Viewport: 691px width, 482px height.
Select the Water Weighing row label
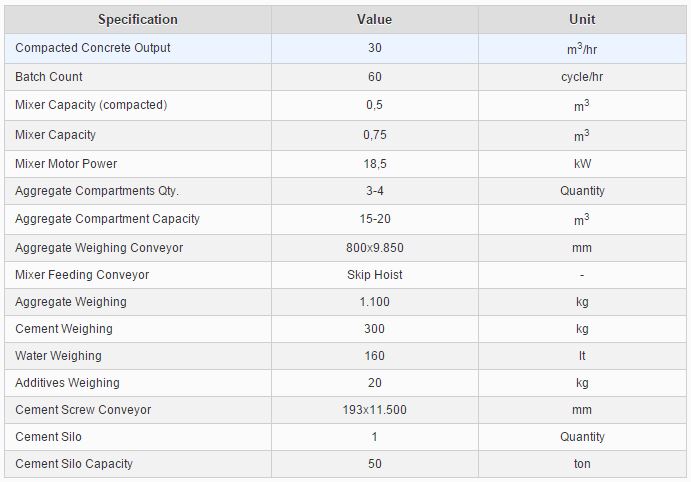tap(58, 356)
